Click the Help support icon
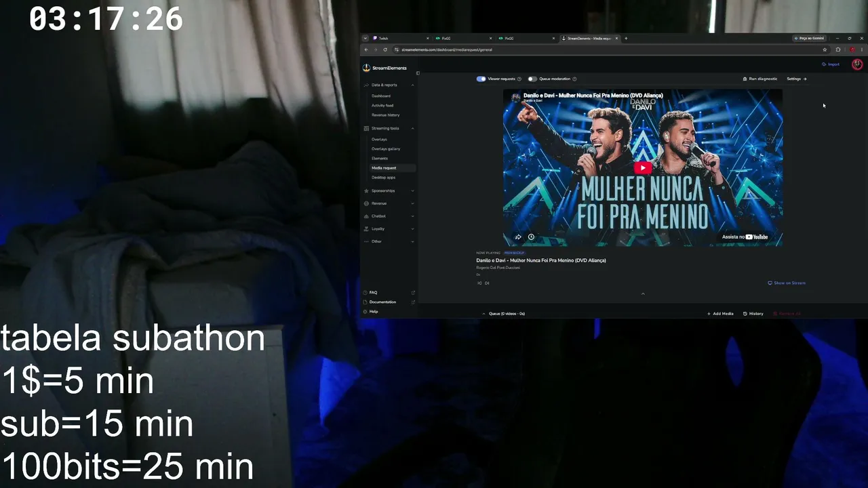Screen dimensions: 868x488 pyautogui.click(x=366, y=312)
